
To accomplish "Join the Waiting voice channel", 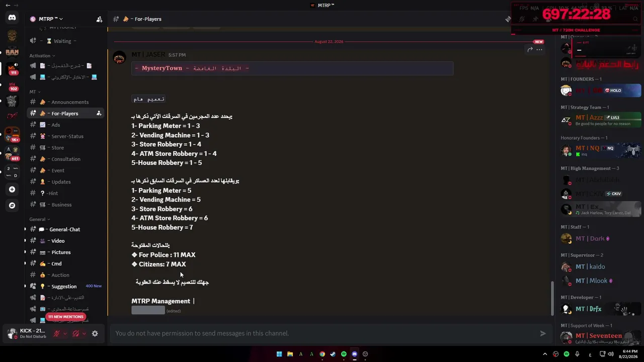I will click(66, 41).
